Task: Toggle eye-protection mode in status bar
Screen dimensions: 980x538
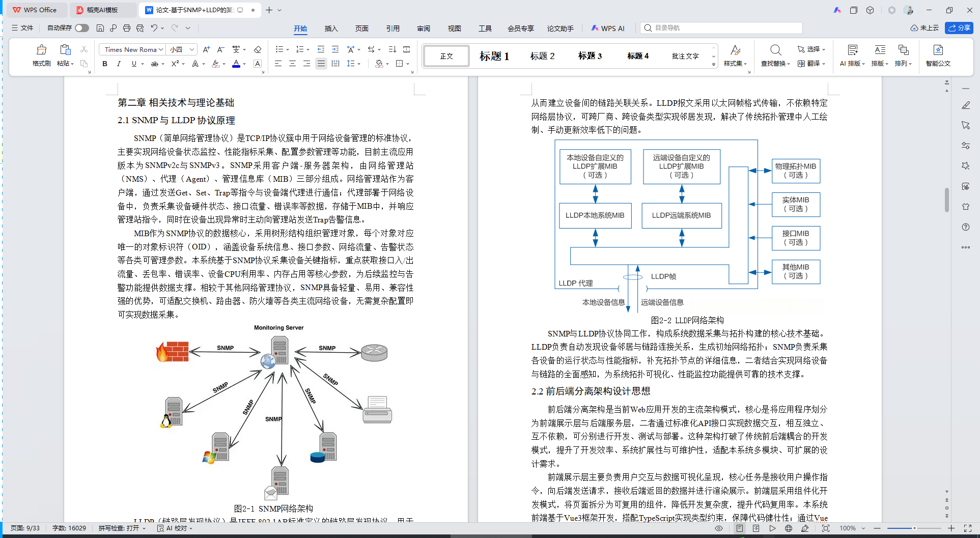Action: click(719, 528)
